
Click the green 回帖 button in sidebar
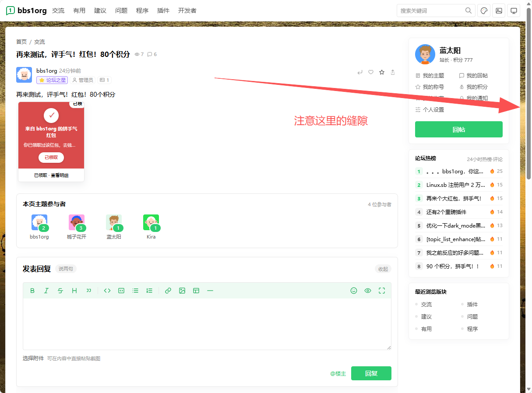point(459,130)
